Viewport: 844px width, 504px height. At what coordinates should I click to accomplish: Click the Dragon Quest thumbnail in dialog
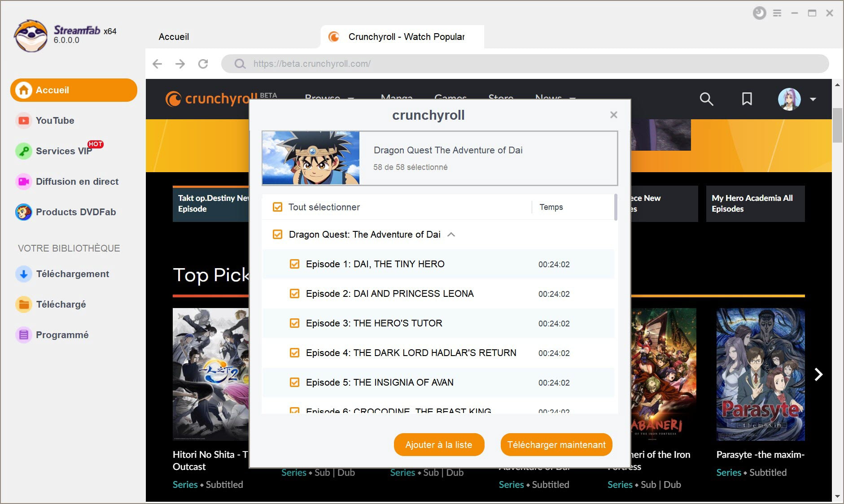point(311,158)
